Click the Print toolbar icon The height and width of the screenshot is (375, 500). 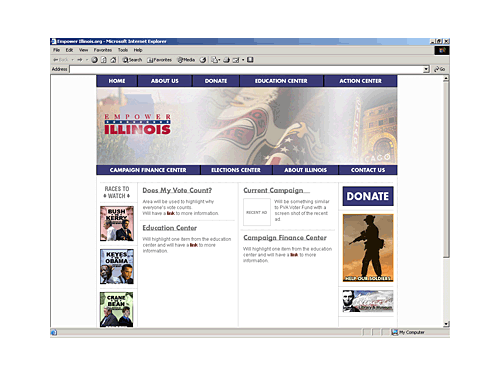click(226, 60)
